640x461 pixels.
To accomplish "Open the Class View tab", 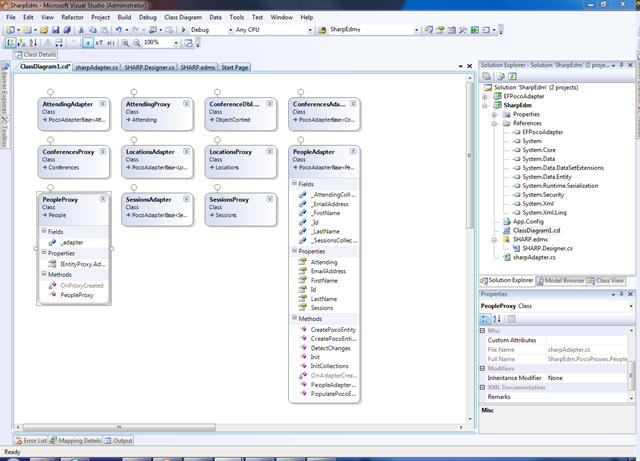I will 606,281.
